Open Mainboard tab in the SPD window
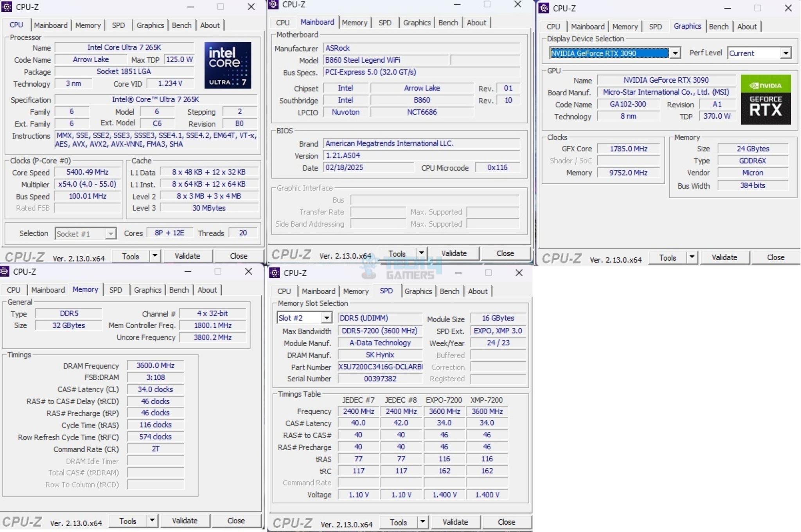This screenshot has height=532, width=801. tap(318, 291)
